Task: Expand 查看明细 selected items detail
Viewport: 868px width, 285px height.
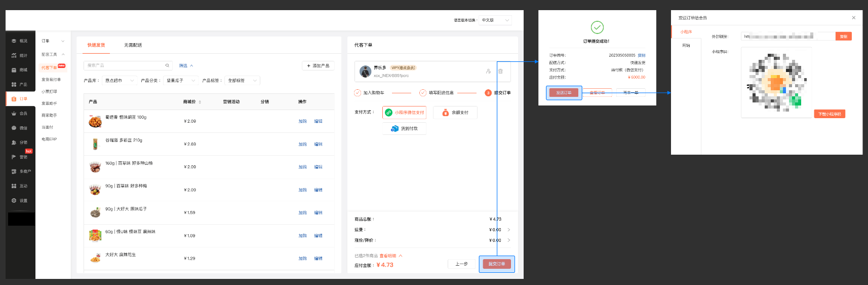Action: pyautogui.click(x=391, y=256)
